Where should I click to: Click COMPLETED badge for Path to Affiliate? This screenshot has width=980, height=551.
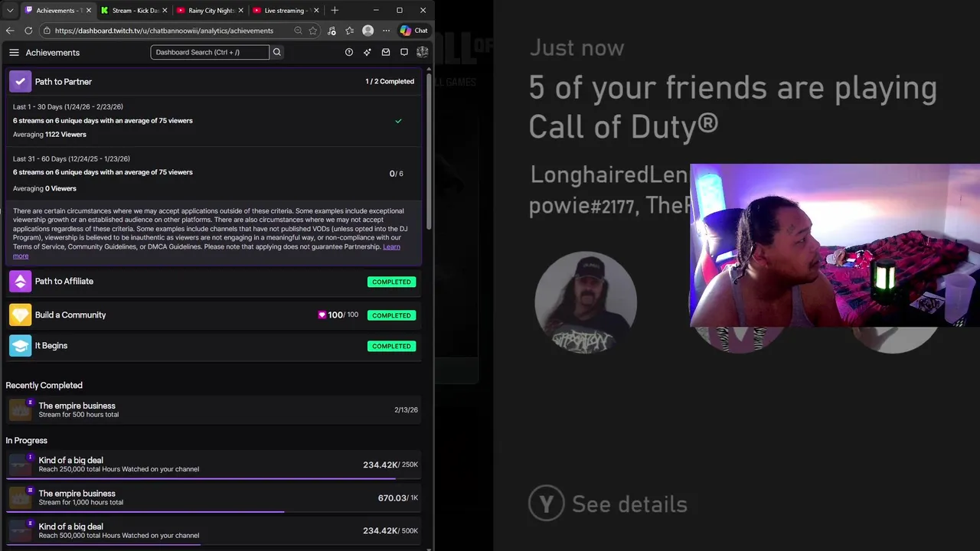(x=391, y=282)
